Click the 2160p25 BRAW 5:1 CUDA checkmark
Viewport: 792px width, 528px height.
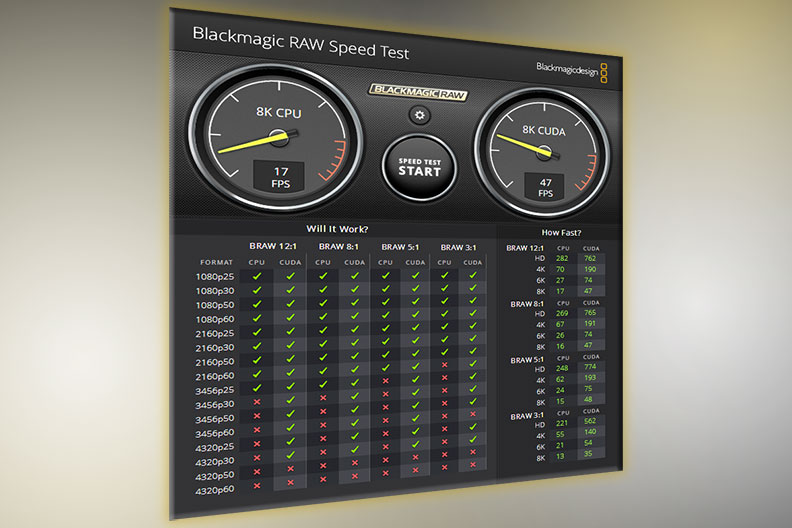415,329
